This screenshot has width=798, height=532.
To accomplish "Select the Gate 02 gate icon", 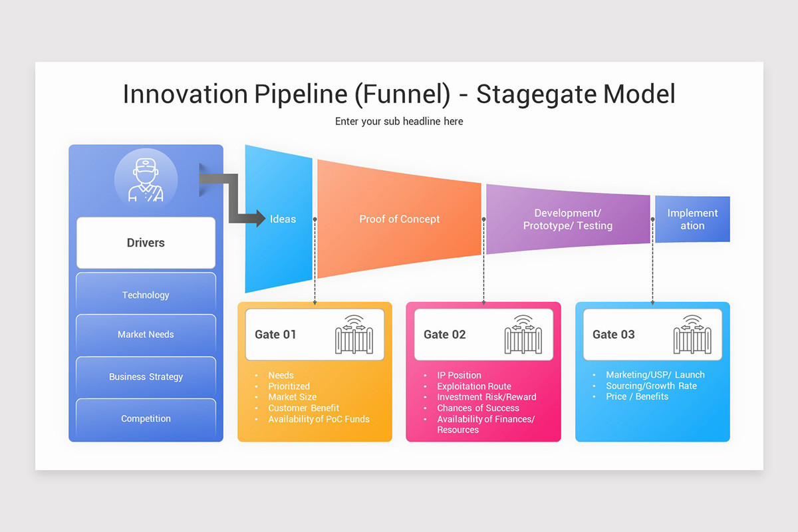I will [523, 334].
